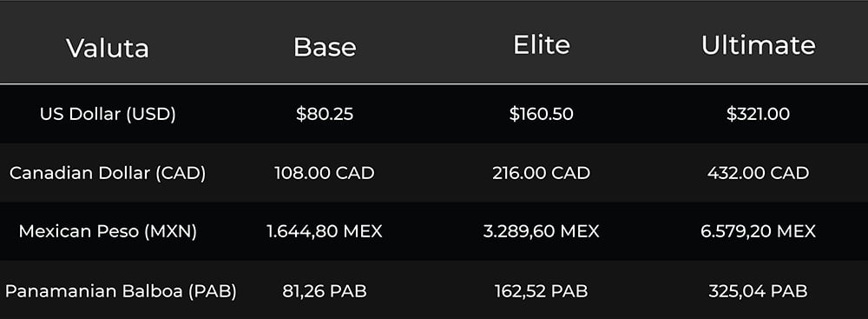Click the Ultimate column header
868x319 pixels.
(x=758, y=45)
